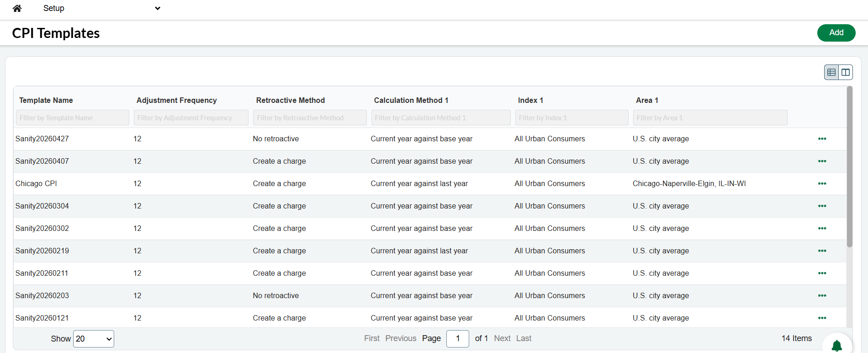This screenshot has width=868, height=353.
Task: Open actions menu for Sanity20260211
Action: 822,273
